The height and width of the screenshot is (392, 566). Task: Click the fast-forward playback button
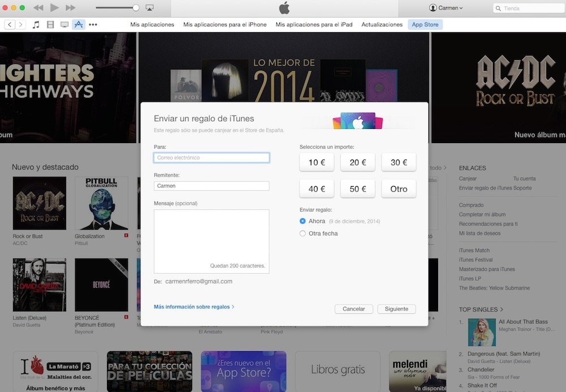70,7
